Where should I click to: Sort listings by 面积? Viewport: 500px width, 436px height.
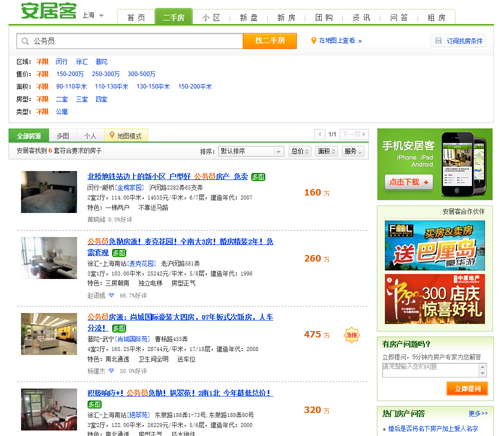point(326,151)
